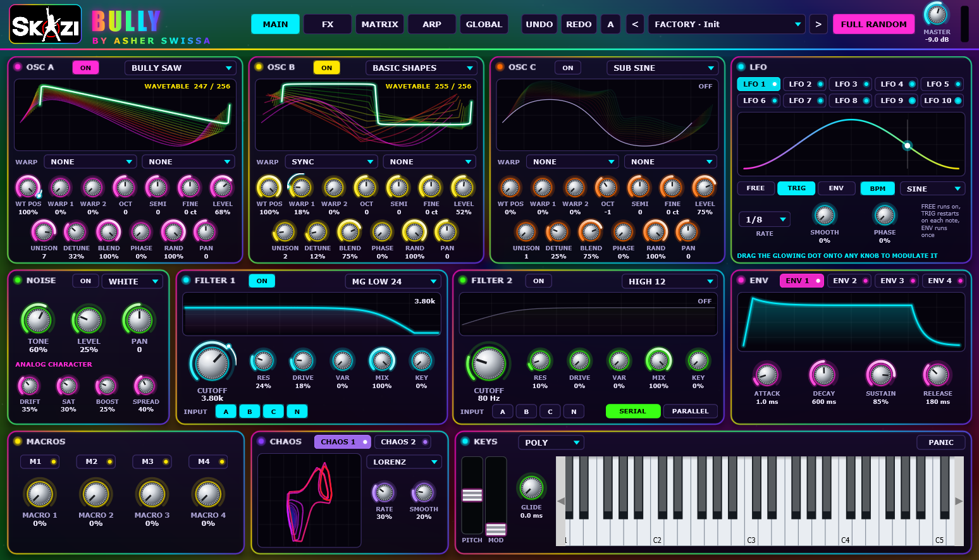Toggle OSC A ON switch
Screen dimensions: 979x560
[85, 68]
